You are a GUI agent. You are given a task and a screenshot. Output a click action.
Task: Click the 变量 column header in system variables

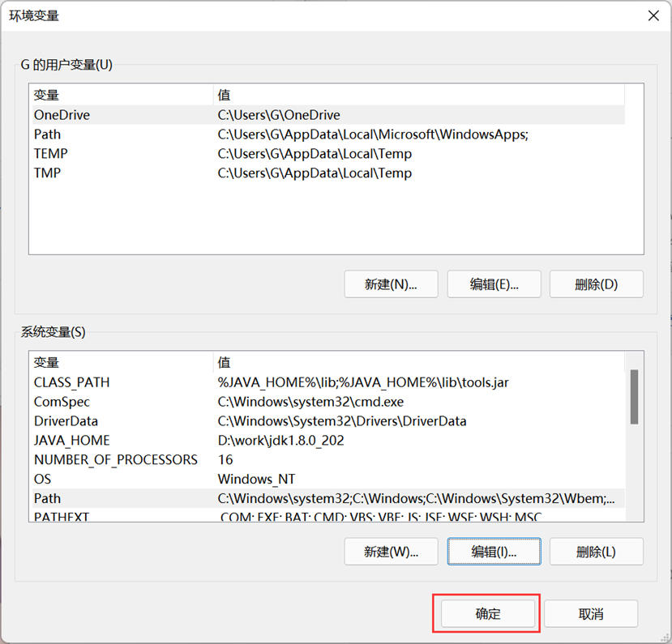point(122,363)
